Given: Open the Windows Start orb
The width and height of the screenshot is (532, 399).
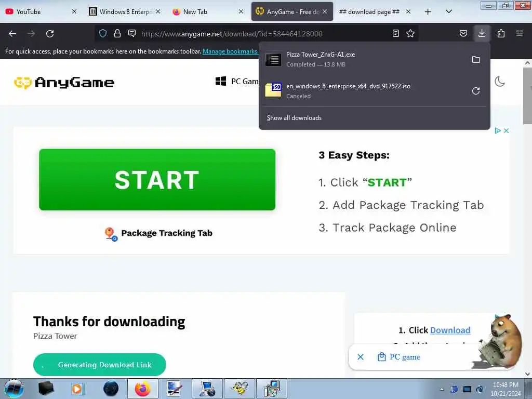Looking at the screenshot, I should click(14, 389).
